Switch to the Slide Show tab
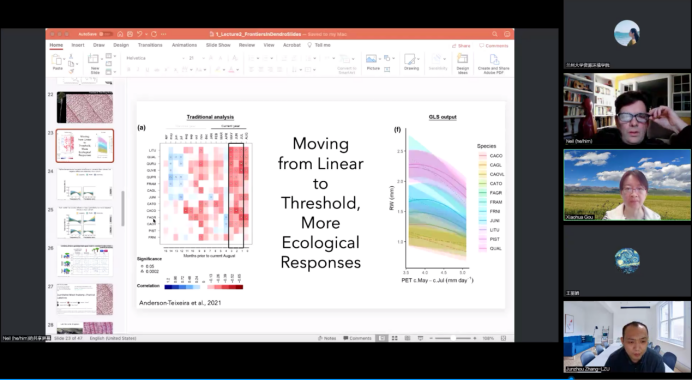 tap(218, 45)
